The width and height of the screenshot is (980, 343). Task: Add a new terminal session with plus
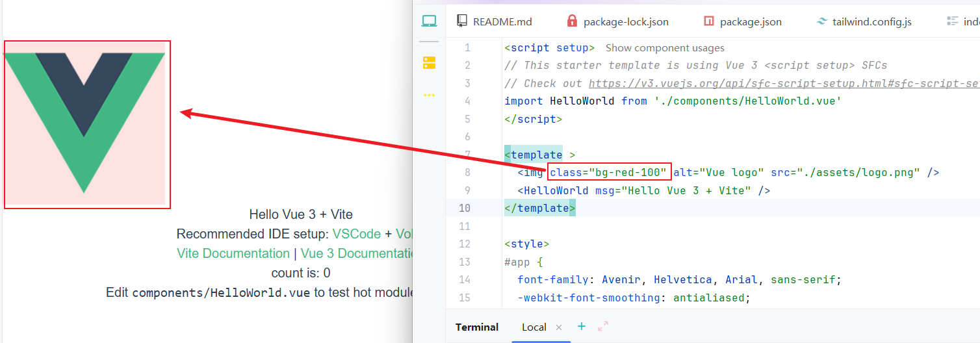point(582,326)
